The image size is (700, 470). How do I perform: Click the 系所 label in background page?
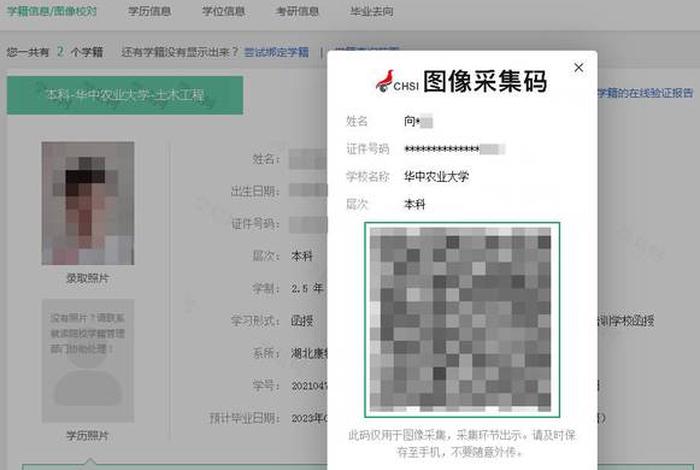coord(266,353)
